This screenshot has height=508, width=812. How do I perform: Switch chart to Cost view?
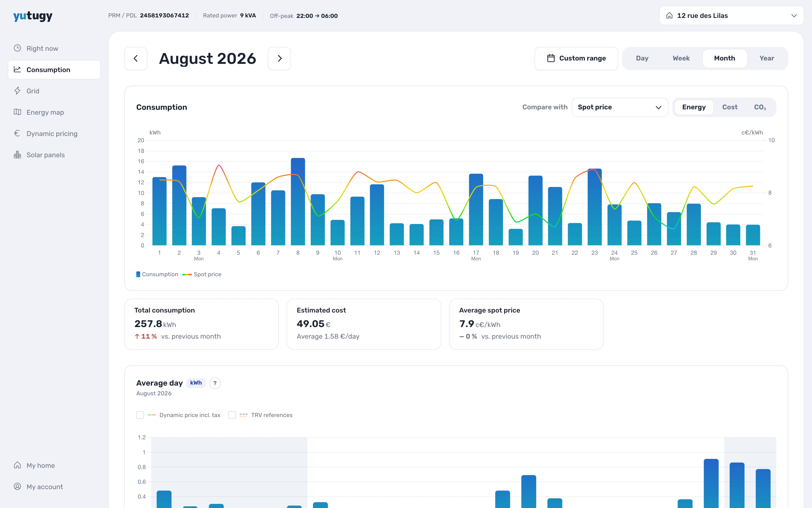click(x=730, y=107)
